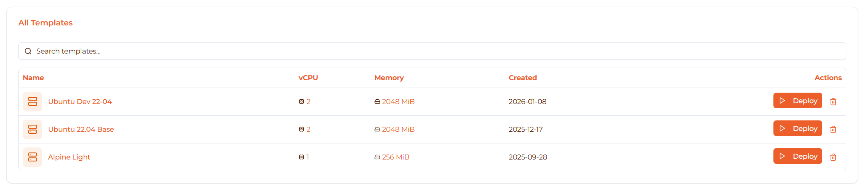Open the Ubuntu 22.04 Base template link

81,129
